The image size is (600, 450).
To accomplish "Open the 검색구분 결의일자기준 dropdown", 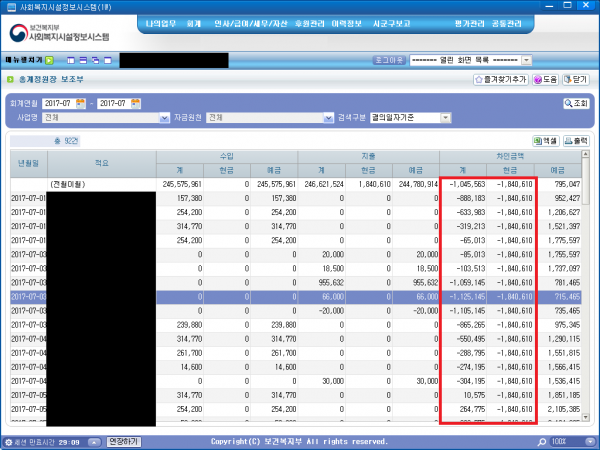I will coord(446,117).
